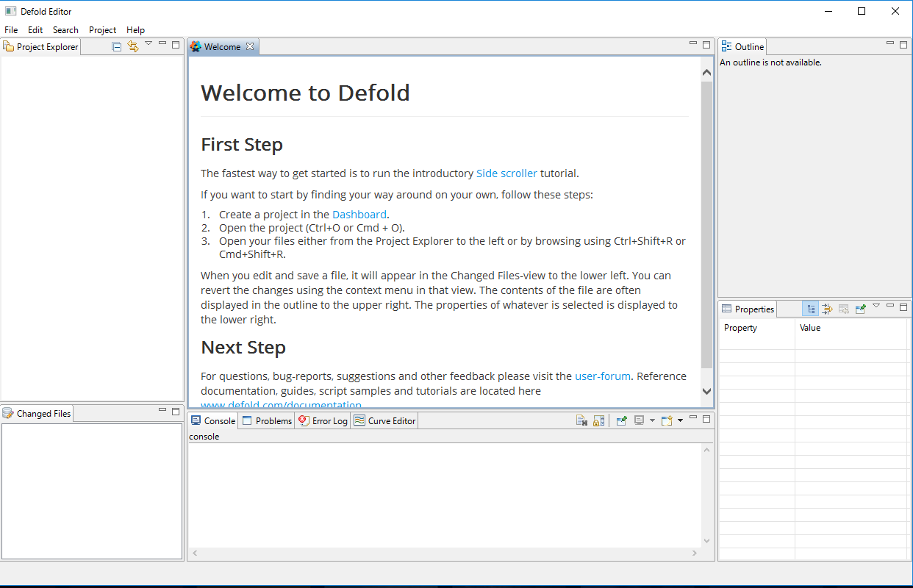913x588 pixels.
Task: Maximize the Changed Files panel
Action: click(176, 410)
